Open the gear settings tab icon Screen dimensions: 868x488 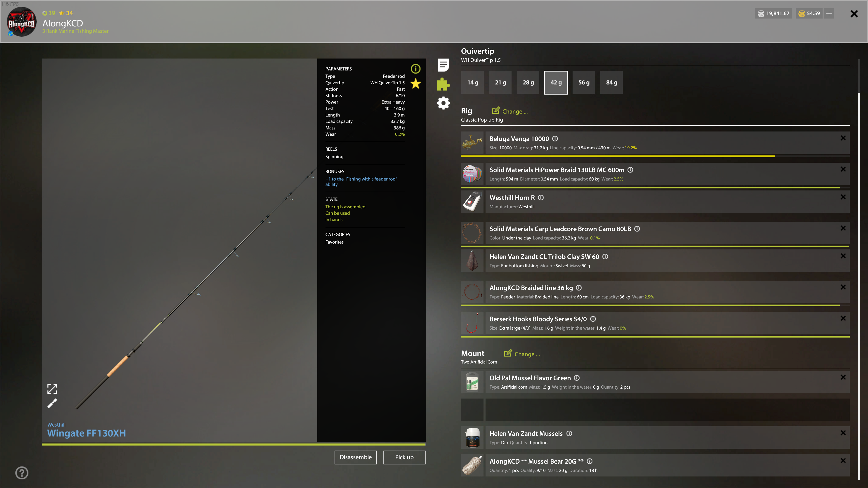coord(443,103)
